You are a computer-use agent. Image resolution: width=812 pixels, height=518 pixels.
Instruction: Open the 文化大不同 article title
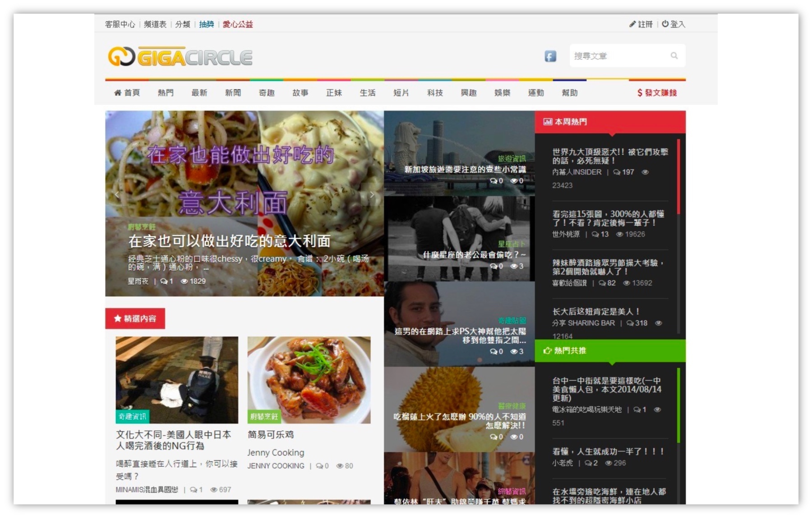174,440
